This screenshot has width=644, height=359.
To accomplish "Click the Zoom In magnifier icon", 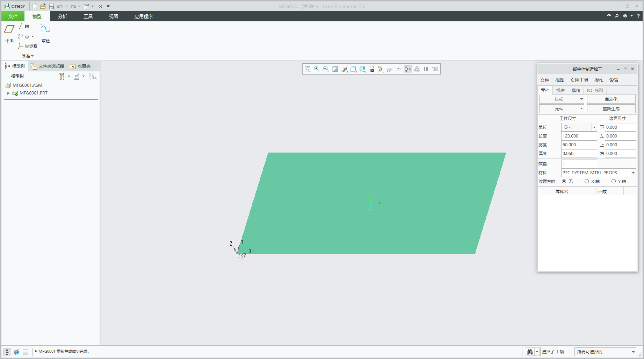I will 317,69.
